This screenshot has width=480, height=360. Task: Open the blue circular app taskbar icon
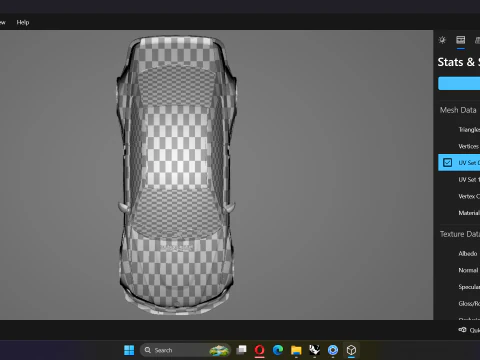(333, 350)
